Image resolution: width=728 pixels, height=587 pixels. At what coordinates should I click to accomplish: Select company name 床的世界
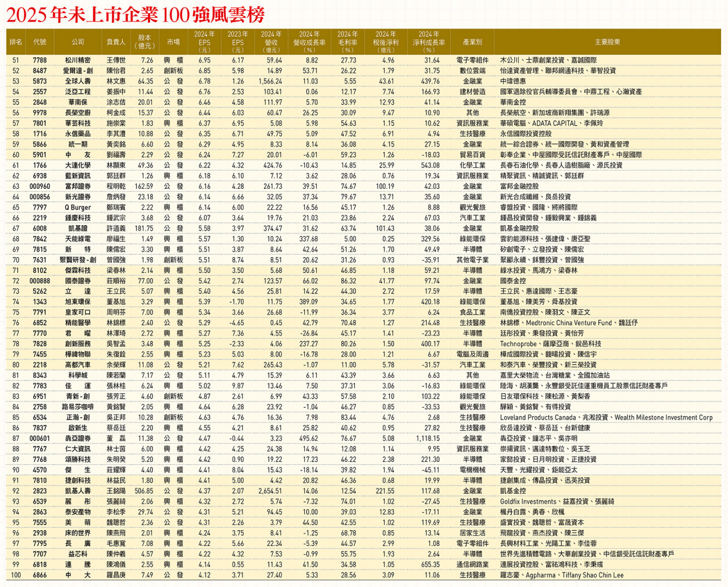coord(77,534)
